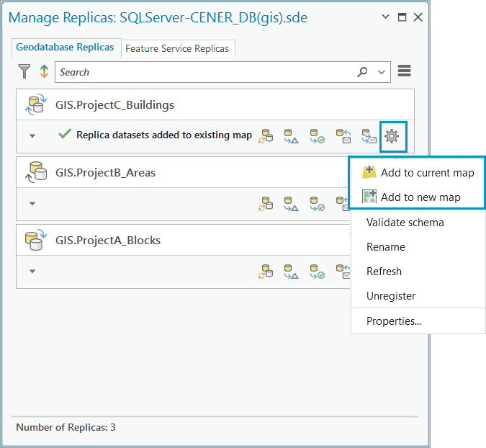Click the reconcile-check icon for ProjectB_Areas
486x448 pixels.
317,204
